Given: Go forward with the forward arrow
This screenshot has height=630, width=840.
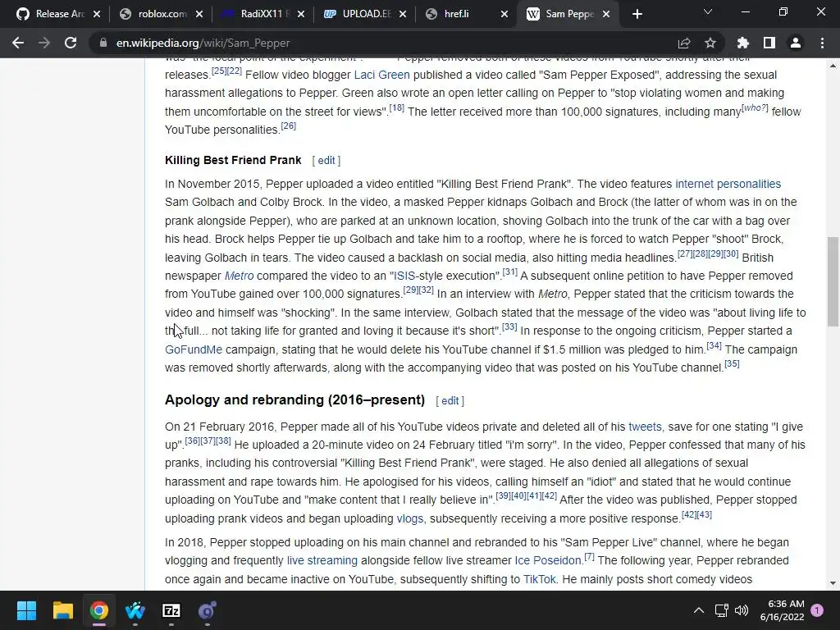Looking at the screenshot, I should coord(44,43).
